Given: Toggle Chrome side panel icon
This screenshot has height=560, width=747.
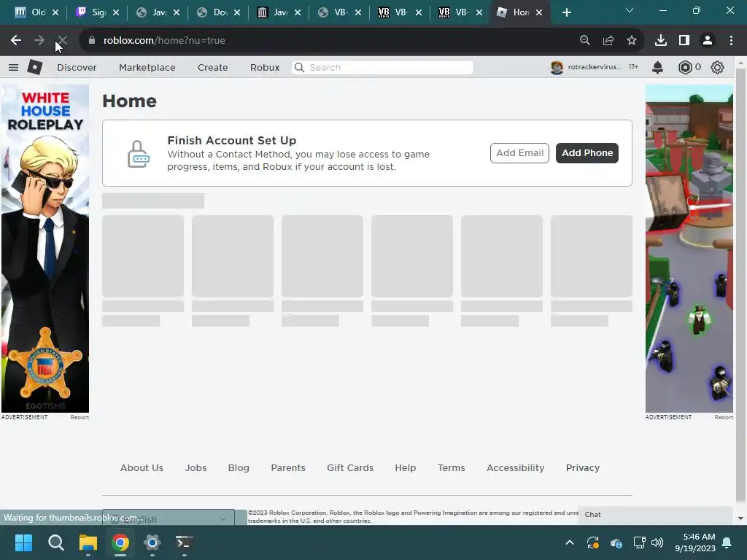Looking at the screenshot, I should pos(684,41).
